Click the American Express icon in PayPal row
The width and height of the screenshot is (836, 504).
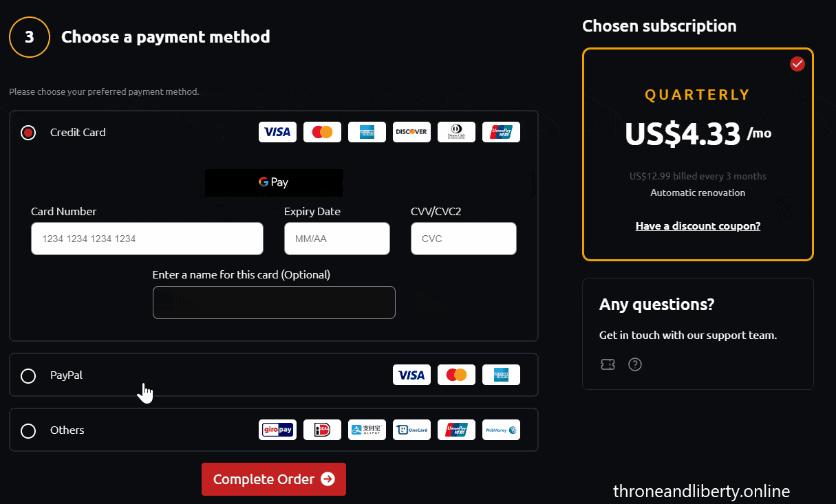point(501,375)
